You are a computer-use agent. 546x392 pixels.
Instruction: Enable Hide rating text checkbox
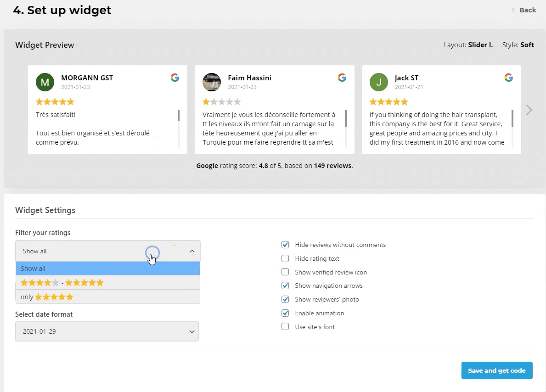285,258
